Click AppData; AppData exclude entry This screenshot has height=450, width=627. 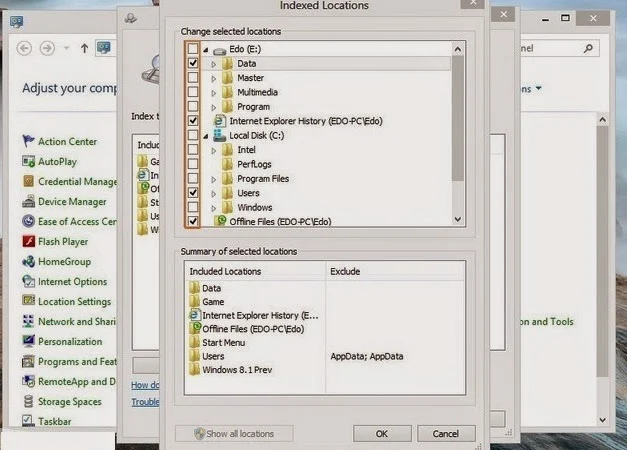[x=367, y=356]
